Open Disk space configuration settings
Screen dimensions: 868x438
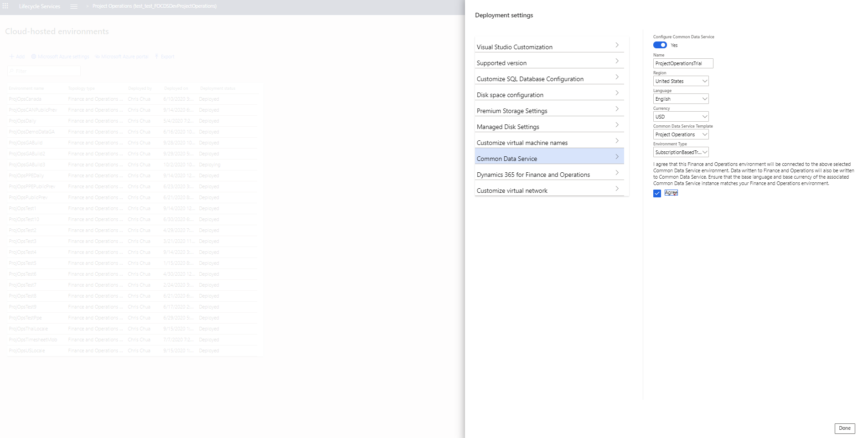click(x=549, y=93)
